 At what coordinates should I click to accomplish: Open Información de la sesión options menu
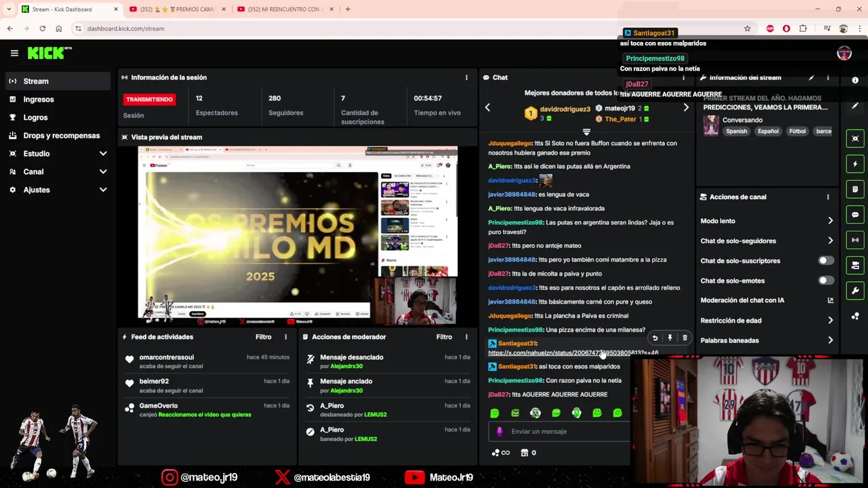tap(466, 77)
